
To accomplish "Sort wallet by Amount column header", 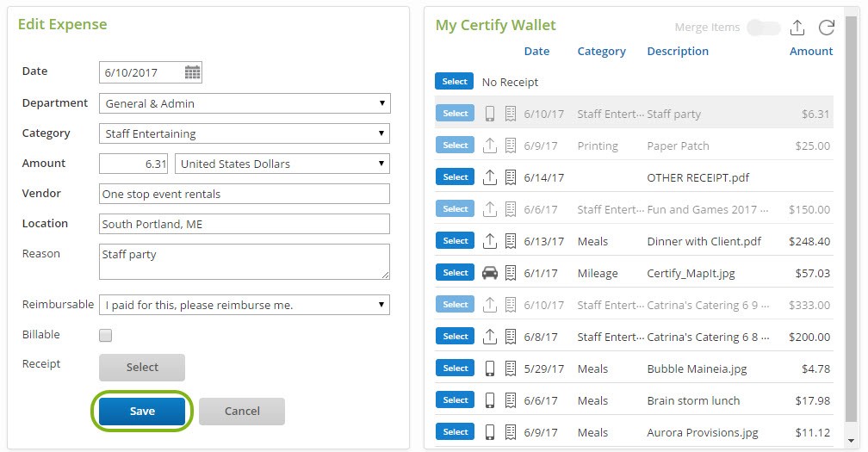I will click(x=810, y=51).
